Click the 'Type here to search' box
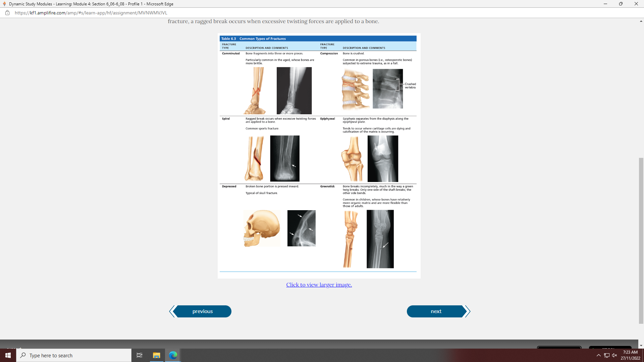The width and height of the screenshot is (644, 362). pyautogui.click(x=74, y=355)
